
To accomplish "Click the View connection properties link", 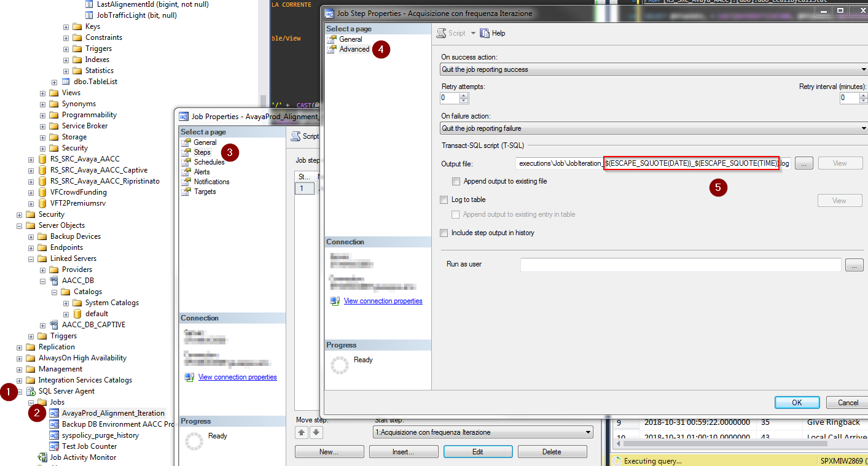I will click(383, 301).
